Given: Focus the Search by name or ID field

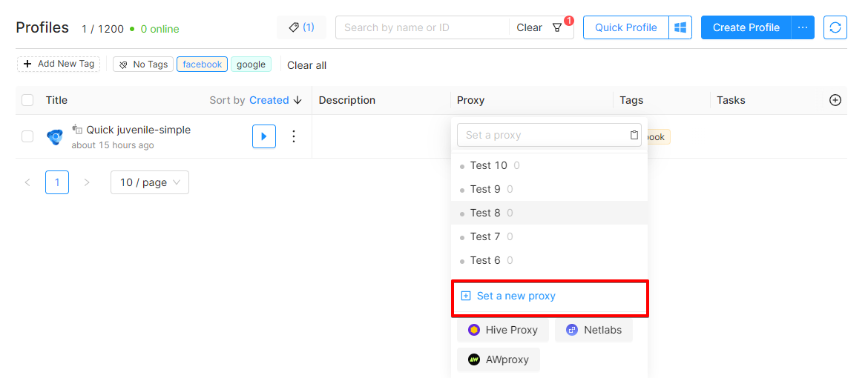Looking at the screenshot, I should [422, 27].
